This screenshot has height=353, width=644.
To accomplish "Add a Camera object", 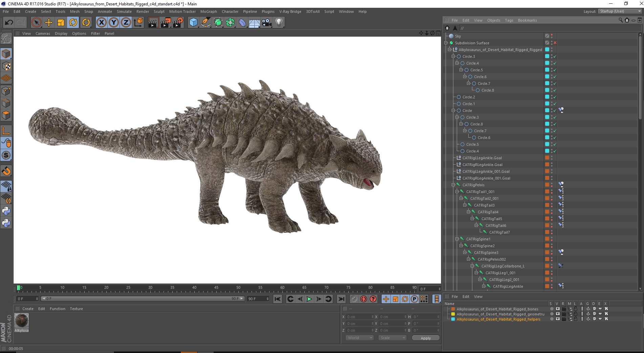I will pyautogui.click(x=267, y=23).
